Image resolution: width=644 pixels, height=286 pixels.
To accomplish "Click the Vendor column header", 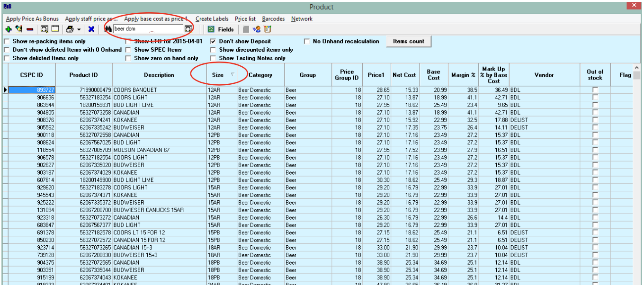I will 545,75.
